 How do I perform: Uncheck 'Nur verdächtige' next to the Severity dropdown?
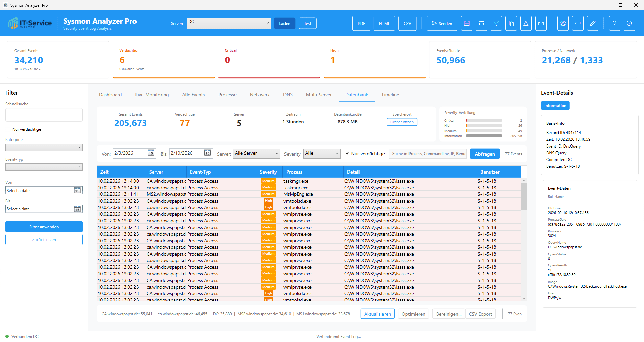click(347, 153)
